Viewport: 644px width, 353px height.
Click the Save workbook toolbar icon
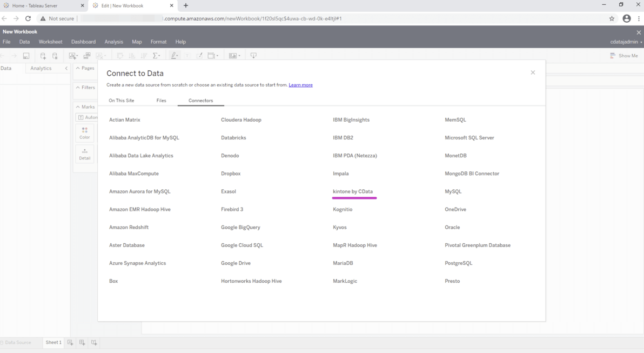[x=26, y=56]
